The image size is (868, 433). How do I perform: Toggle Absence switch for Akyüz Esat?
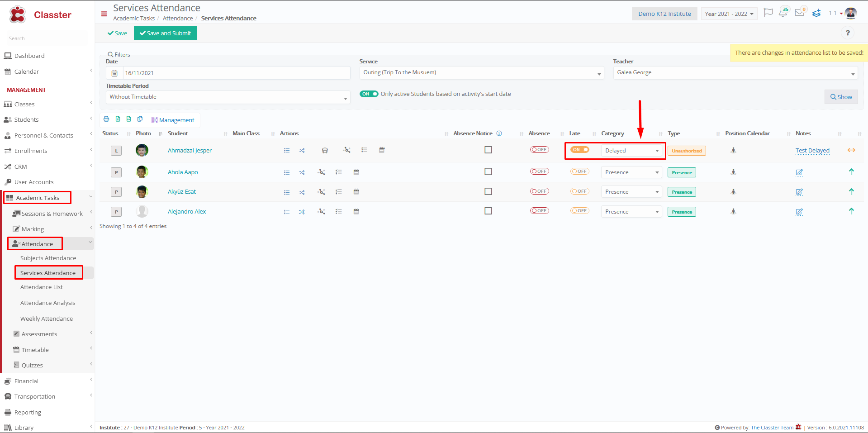[x=540, y=191]
